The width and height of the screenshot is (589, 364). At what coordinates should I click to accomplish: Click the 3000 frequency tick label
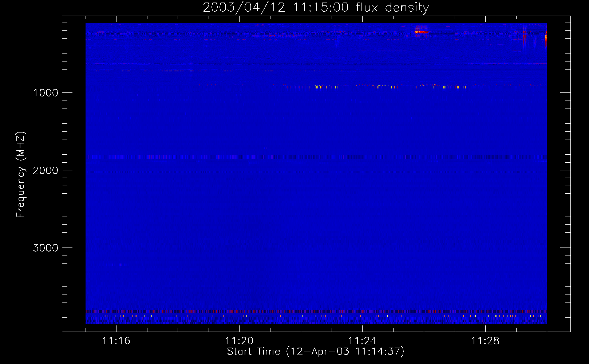[x=46, y=248]
